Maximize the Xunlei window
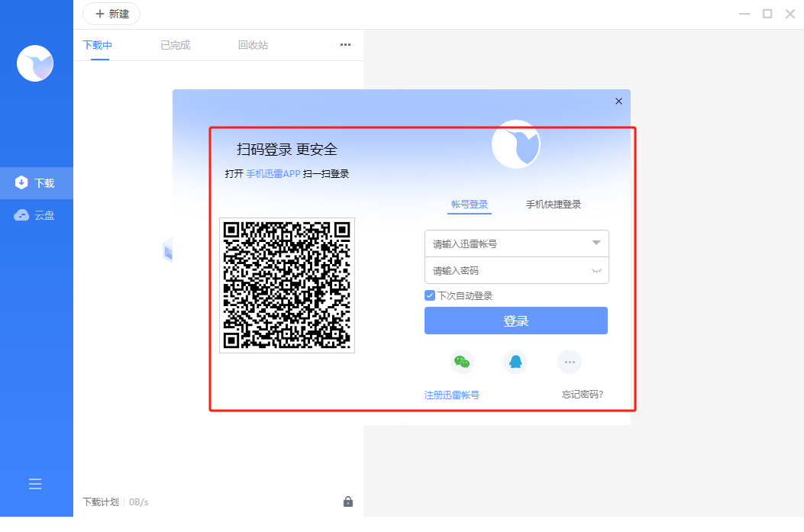This screenshot has width=804, height=532. point(767,14)
